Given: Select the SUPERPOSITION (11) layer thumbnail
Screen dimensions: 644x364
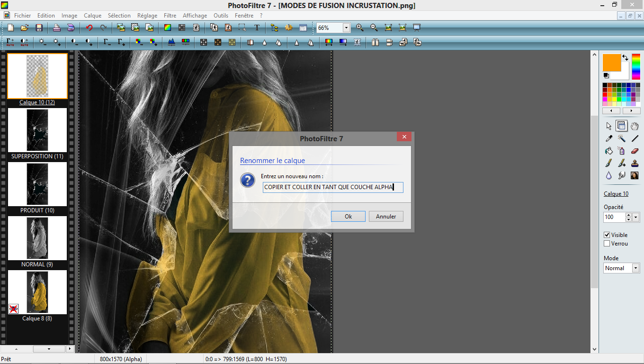Looking at the screenshot, I should (37, 131).
